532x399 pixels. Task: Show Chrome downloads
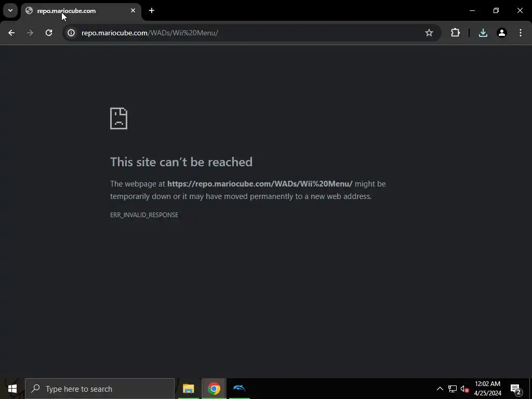click(x=483, y=33)
